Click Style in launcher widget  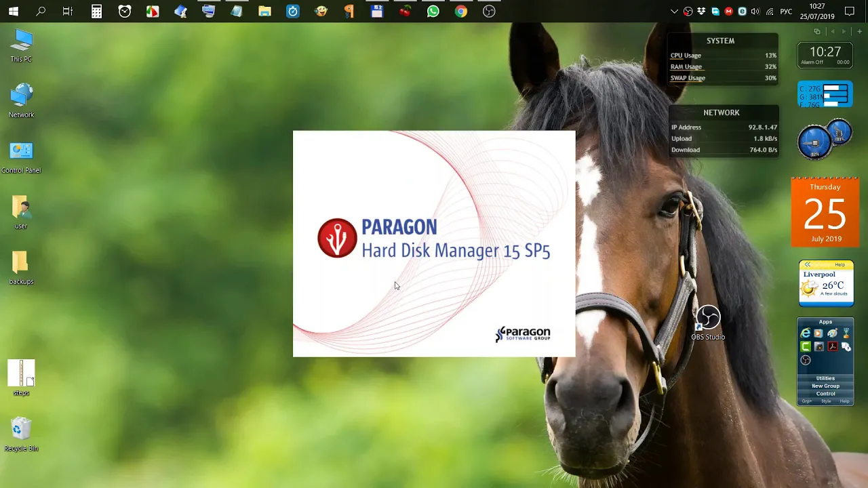coord(826,401)
